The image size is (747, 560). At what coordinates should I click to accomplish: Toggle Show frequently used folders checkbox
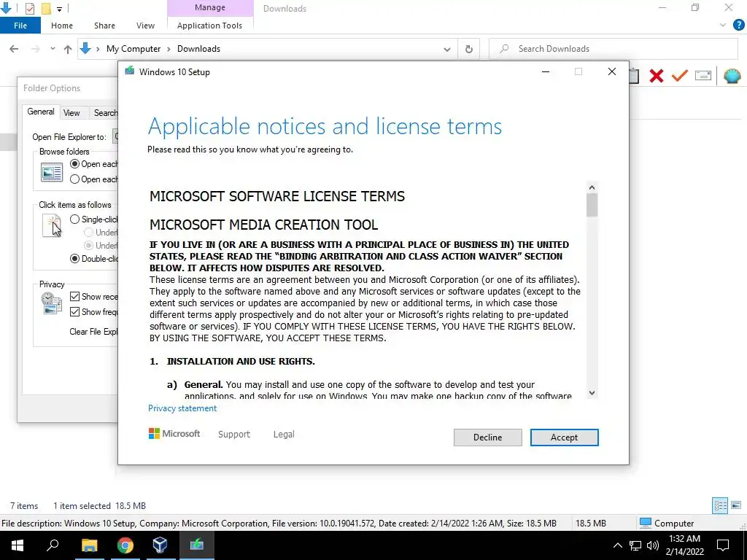point(74,311)
